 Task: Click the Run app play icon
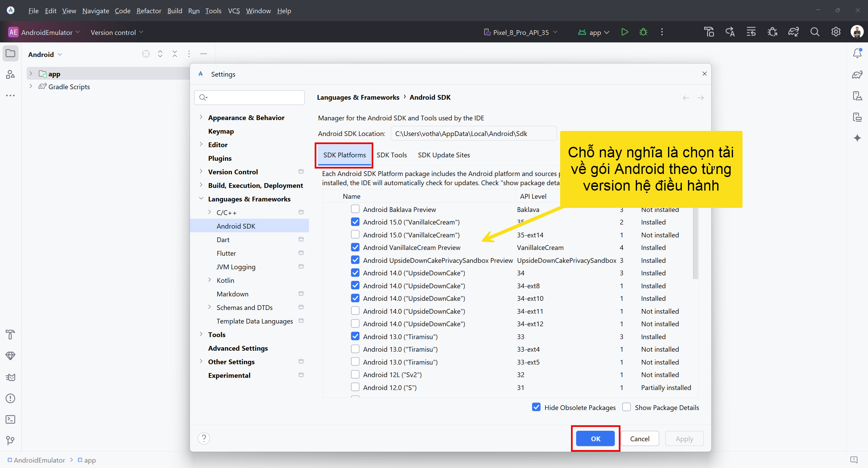(625, 32)
